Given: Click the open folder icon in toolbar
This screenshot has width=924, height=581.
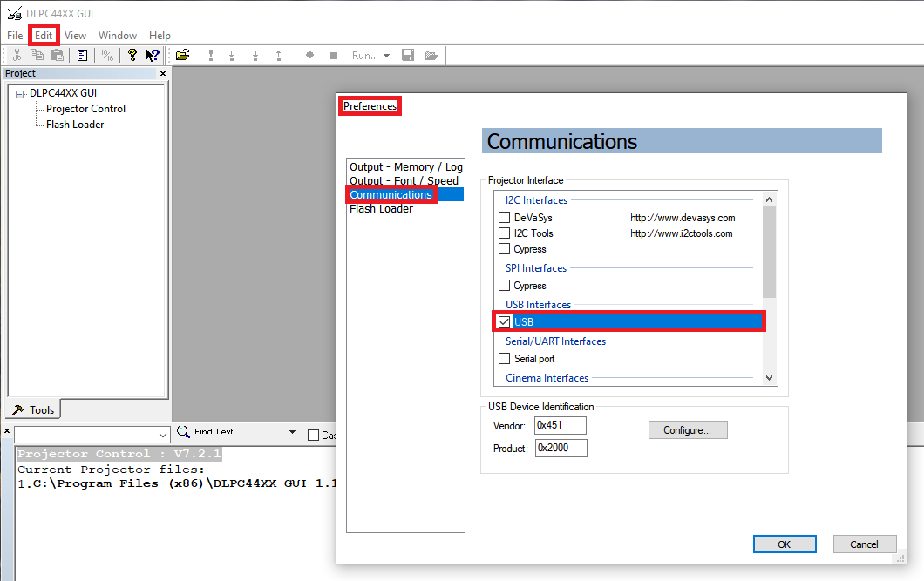Looking at the screenshot, I should pyautogui.click(x=182, y=56).
